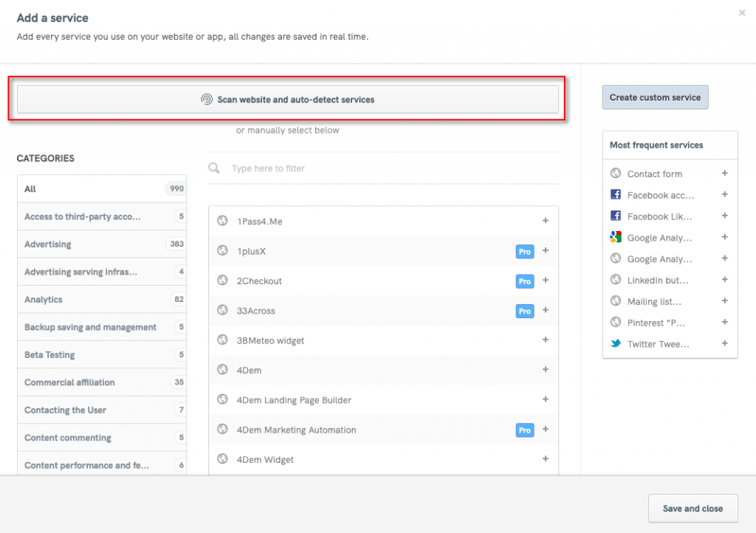This screenshot has height=533, width=756.
Task: Click the Google Analytics colored logo icon
Action: (x=615, y=238)
